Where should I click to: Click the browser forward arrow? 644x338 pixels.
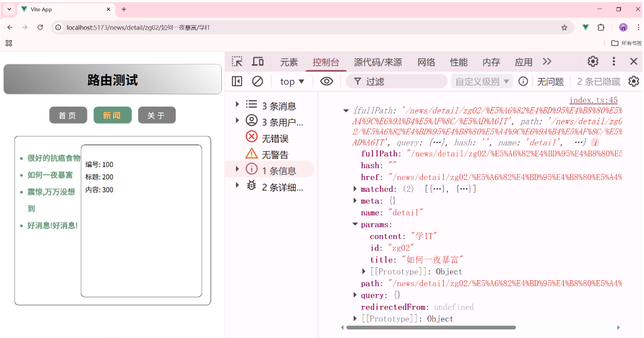coord(25,27)
